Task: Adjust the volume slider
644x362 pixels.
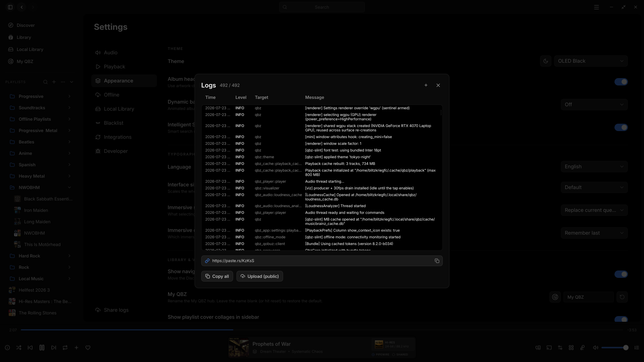Action: (614, 348)
